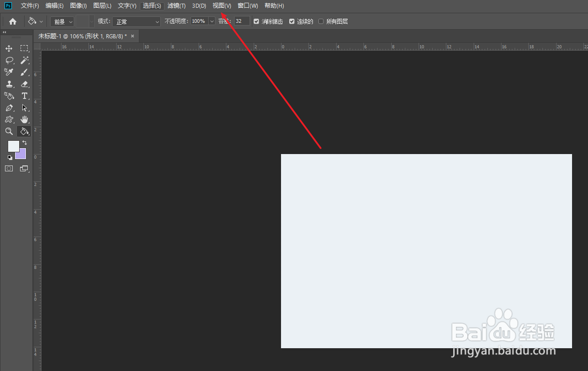Select the Eraser tool
This screenshot has width=588, height=371.
point(24,84)
